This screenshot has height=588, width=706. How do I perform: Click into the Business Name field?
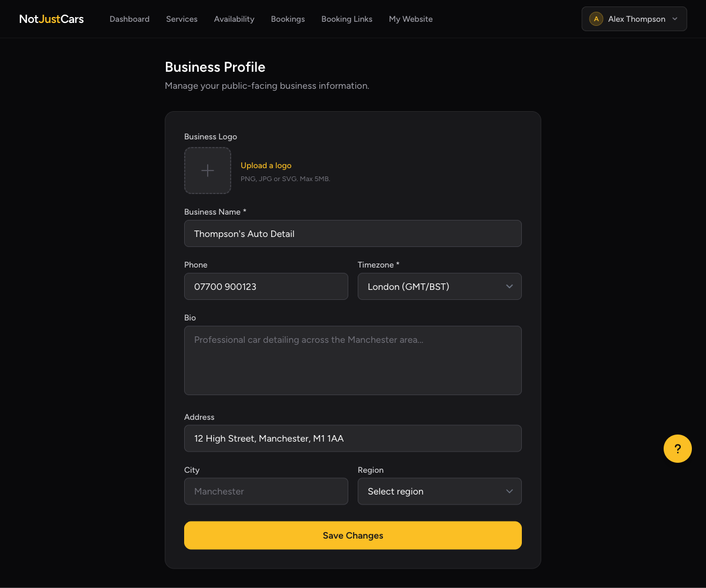(353, 233)
